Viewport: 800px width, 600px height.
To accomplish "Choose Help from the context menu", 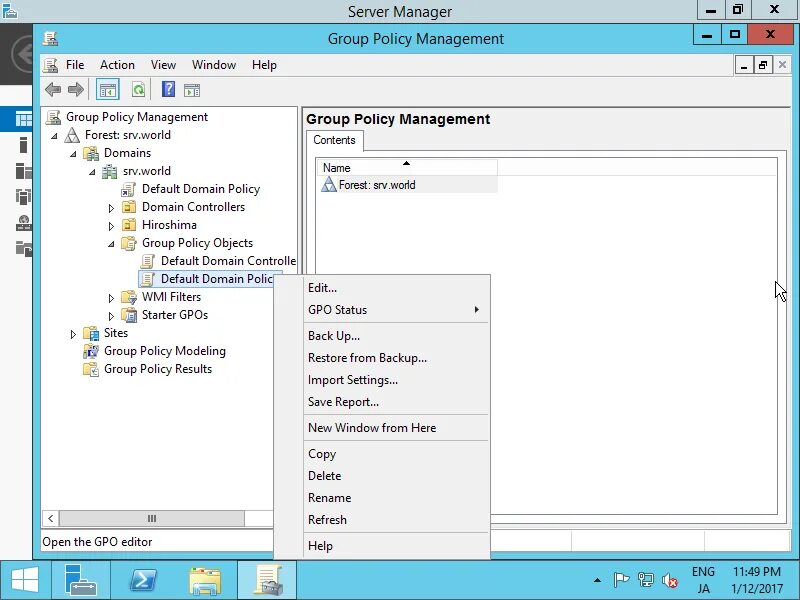I will 396,545.
